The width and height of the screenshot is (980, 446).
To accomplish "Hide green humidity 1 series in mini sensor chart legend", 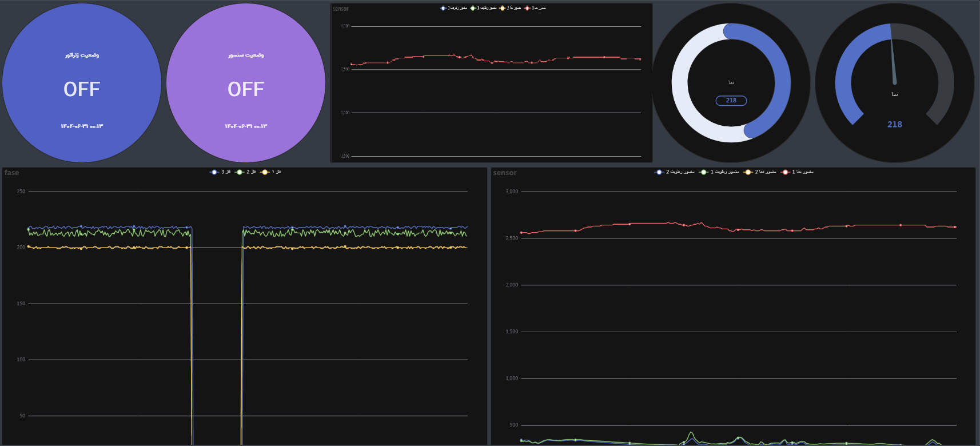I will pos(473,9).
